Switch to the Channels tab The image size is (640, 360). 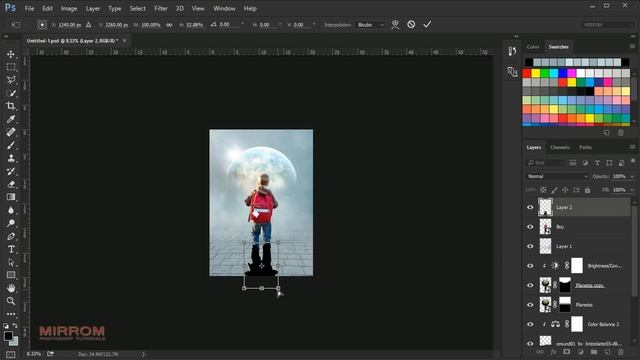[x=560, y=147]
